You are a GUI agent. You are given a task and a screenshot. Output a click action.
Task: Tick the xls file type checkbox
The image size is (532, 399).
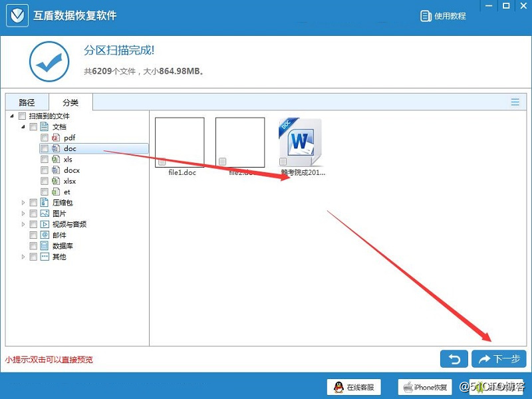45,160
